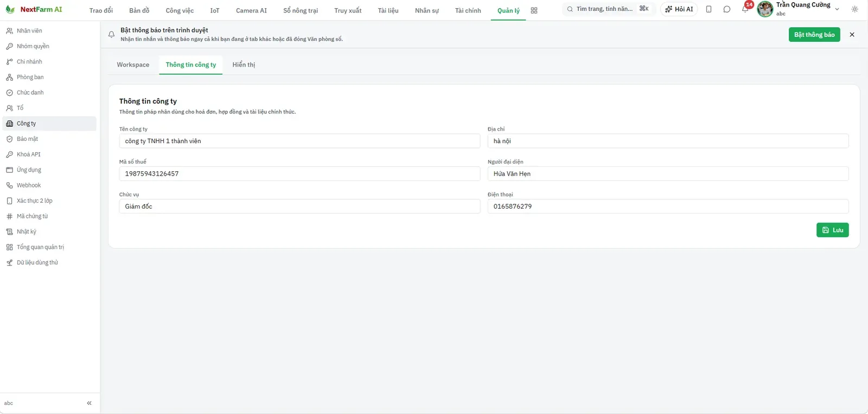This screenshot has height=414, width=868.
Task: Open Dữ liệu dùng thử in the sidebar
Action: tap(49, 262)
